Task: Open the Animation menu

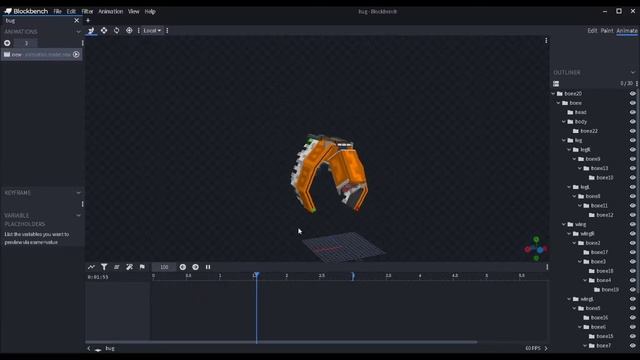Action: (x=111, y=11)
